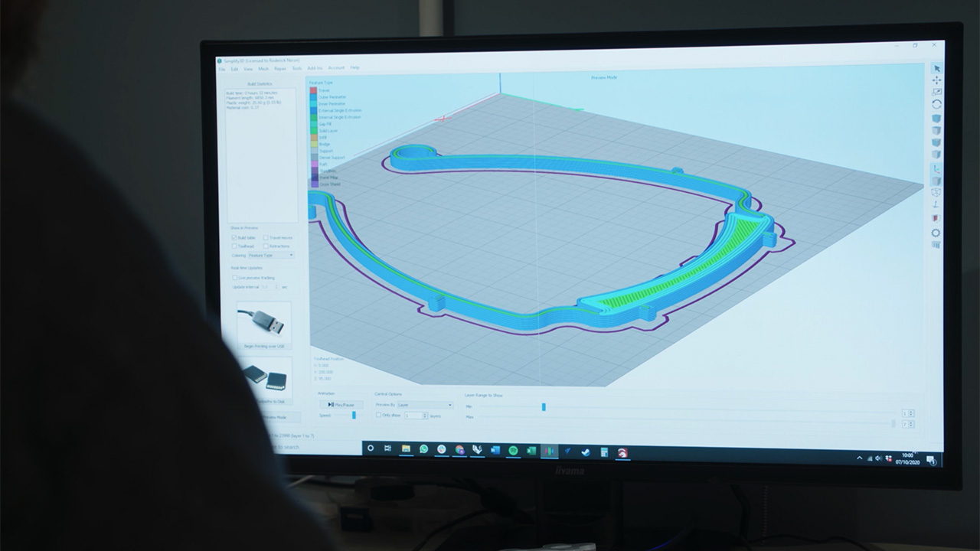Click the Rotate view tool icon
The width and height of the screenshot is (980, 551).
tap(936, 104)
